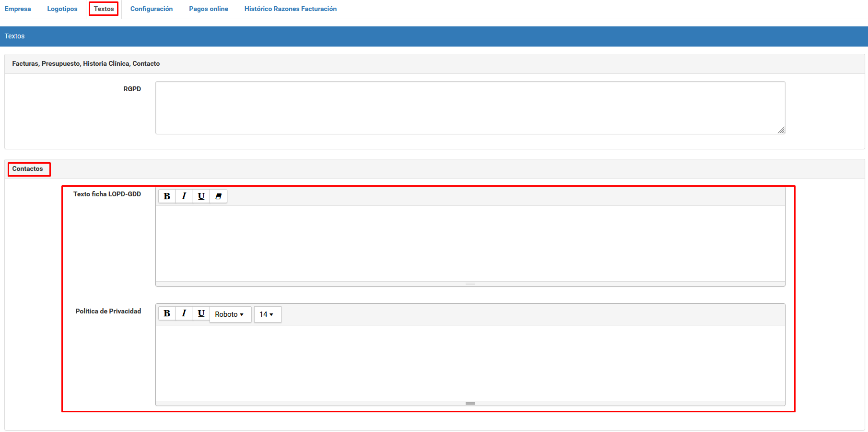Viewport: 868px width, 432px height.
Task: Open the Logotipos tab
Action: tap(62, 9)
